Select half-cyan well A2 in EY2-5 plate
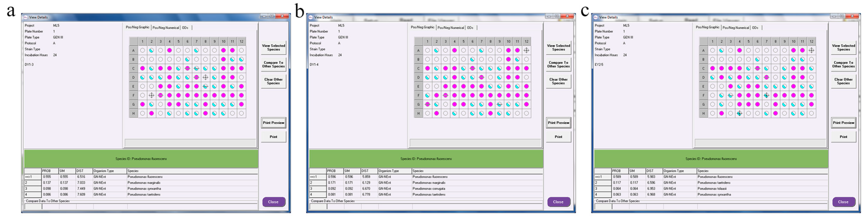This screenshot has width=868, height=220. click(721, 51)
